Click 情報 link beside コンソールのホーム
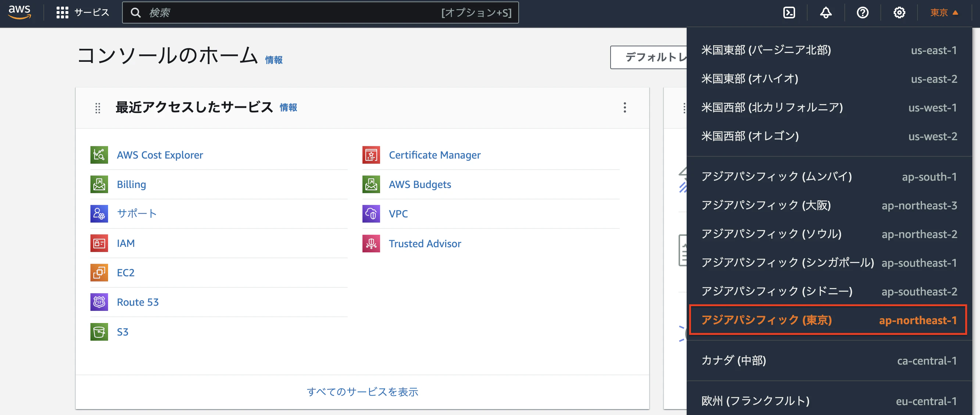The image size is (980, 415). click(x=273, y=60)
